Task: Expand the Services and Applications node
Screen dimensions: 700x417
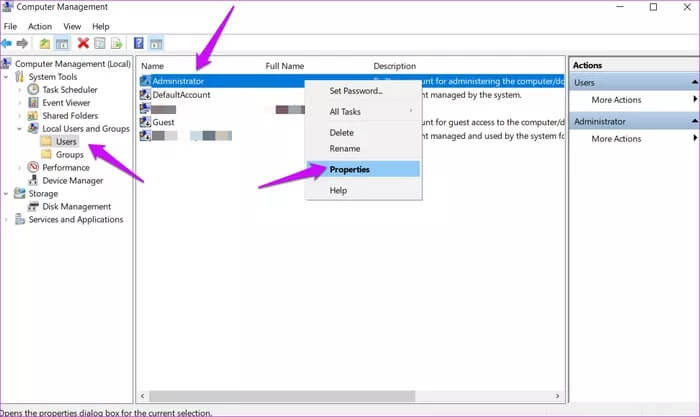Action: click(6, 219)
